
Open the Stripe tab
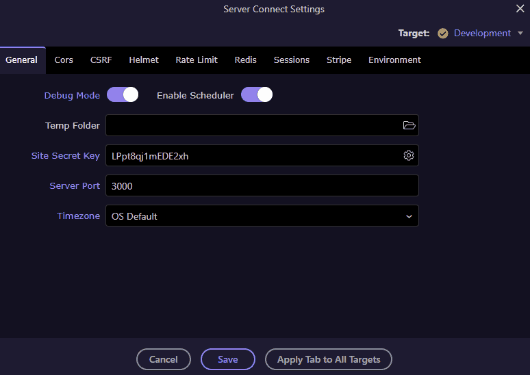[x=339, y=60]
